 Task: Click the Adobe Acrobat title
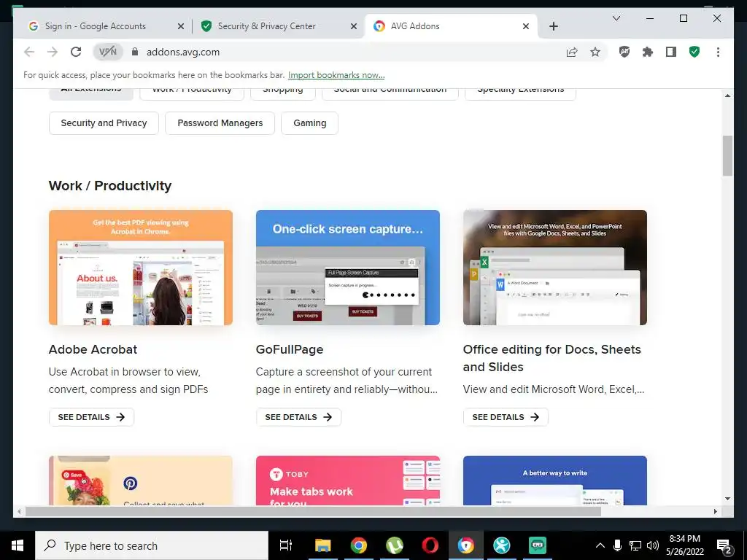click(93, 349)
